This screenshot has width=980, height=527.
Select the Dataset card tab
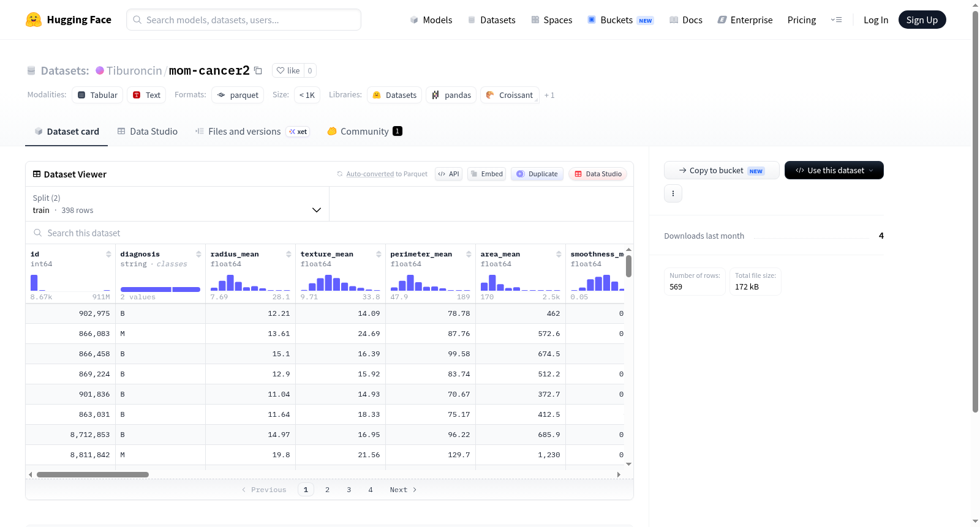[x=67, y=131]
